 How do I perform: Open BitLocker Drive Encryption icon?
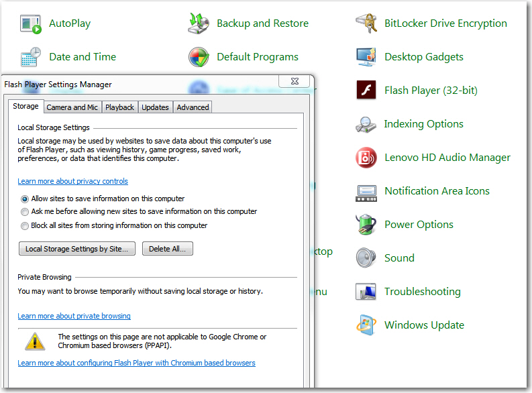pyautogui.click(x=366, y=23)
